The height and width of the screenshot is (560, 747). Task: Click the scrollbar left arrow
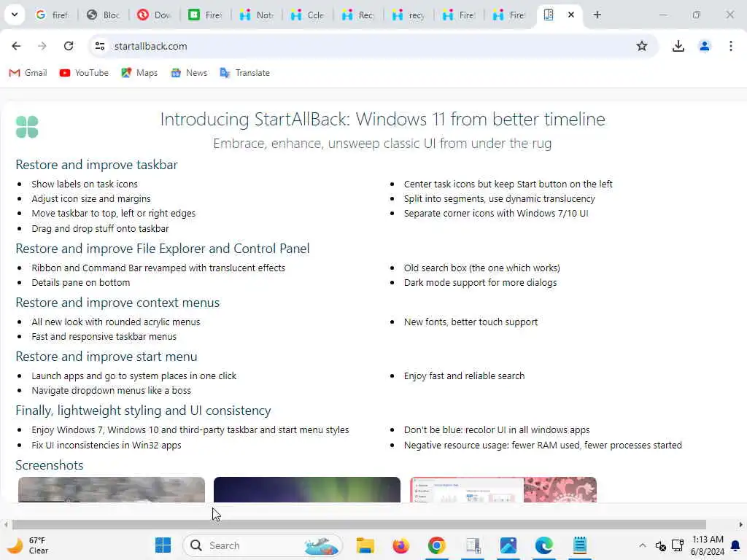[x=5, y=525]
